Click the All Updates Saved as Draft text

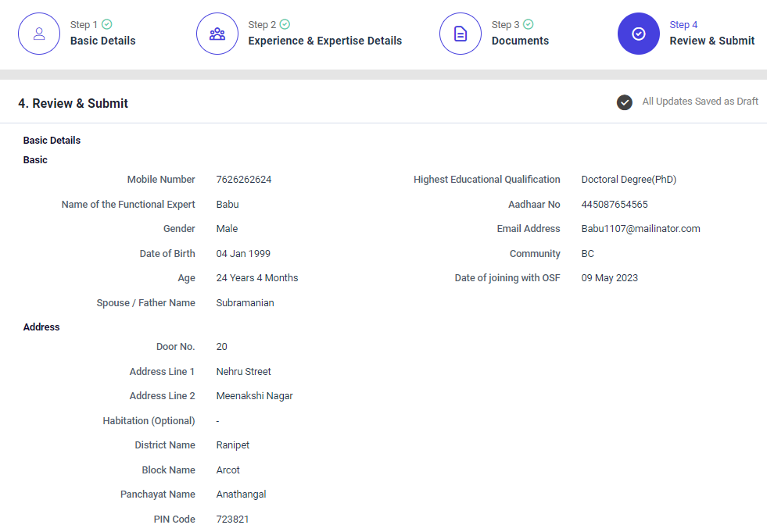point(700,102)
